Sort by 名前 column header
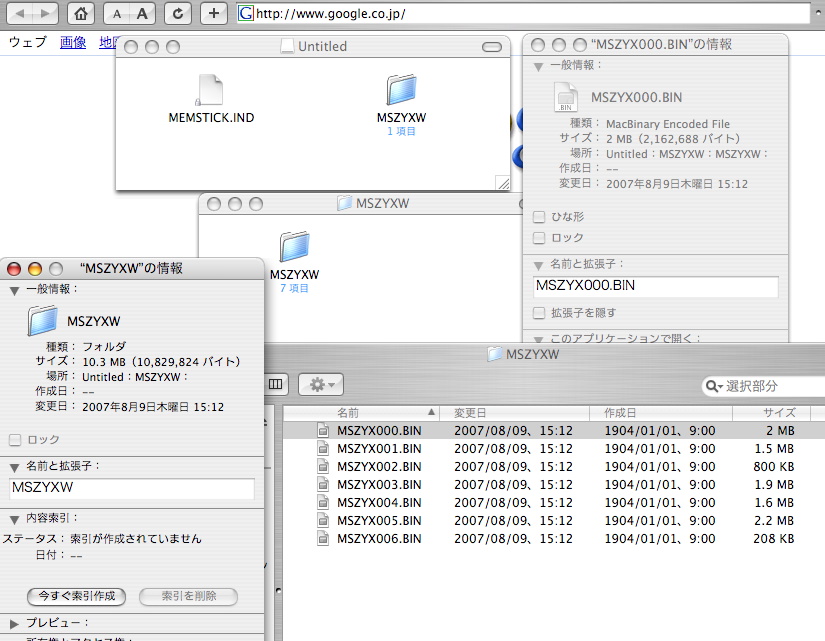This screenshot has width=825, height=641. 361,413
